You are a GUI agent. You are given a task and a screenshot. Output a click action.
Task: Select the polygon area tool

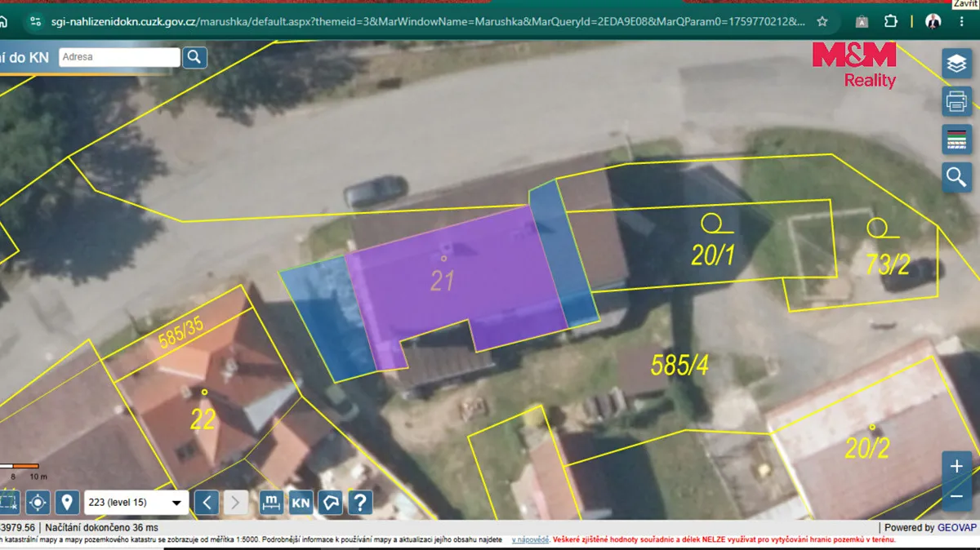click(x=330, y=502)
